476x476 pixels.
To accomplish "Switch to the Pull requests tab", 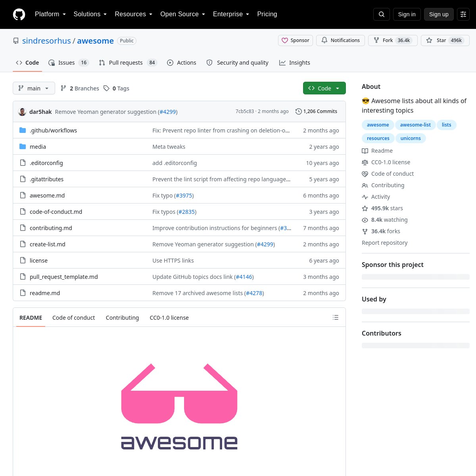I will tap(128, 63).
